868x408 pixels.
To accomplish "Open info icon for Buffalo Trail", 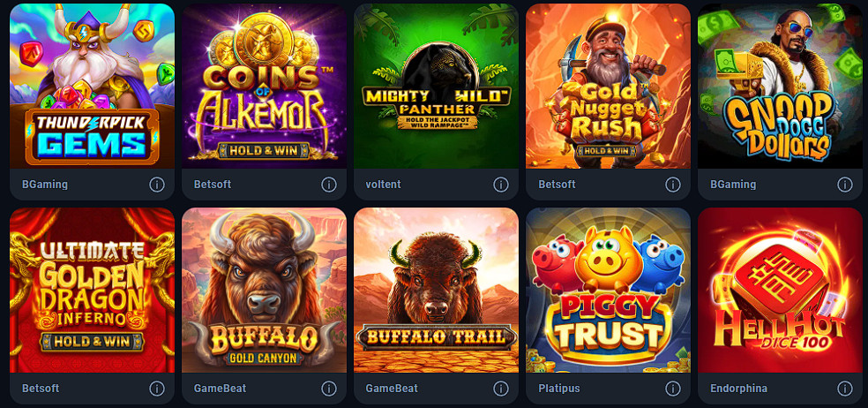I will [x=501, y=389].
